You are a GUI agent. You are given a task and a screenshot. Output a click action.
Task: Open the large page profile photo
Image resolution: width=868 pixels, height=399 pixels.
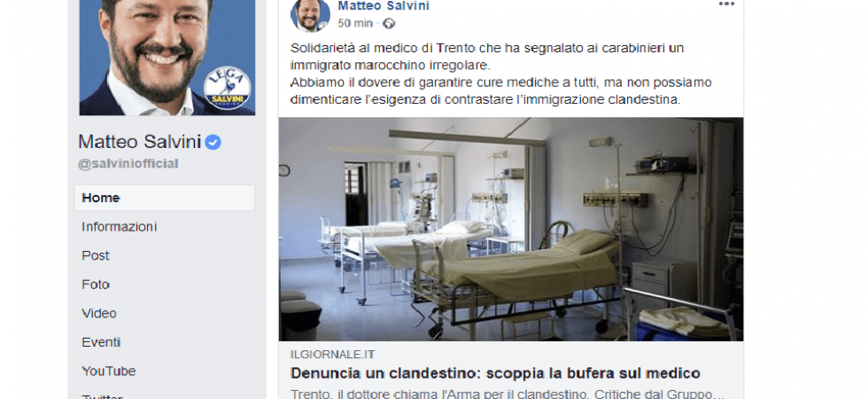pos(167,57)
